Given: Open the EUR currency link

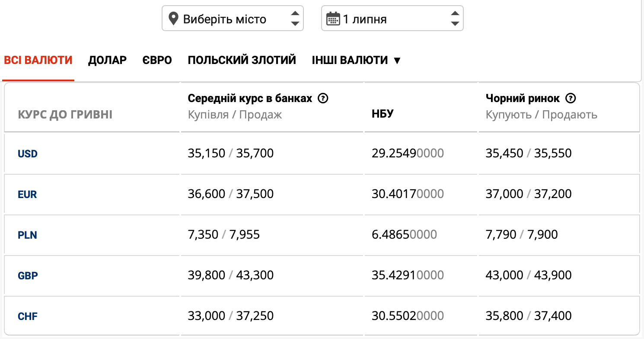Looking at the screenshot, I should click(x=27, y=195).
